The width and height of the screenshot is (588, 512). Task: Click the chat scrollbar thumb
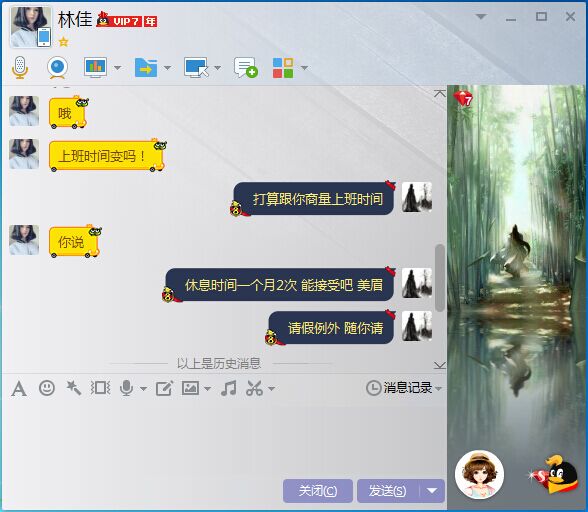[x=440, y=278]
